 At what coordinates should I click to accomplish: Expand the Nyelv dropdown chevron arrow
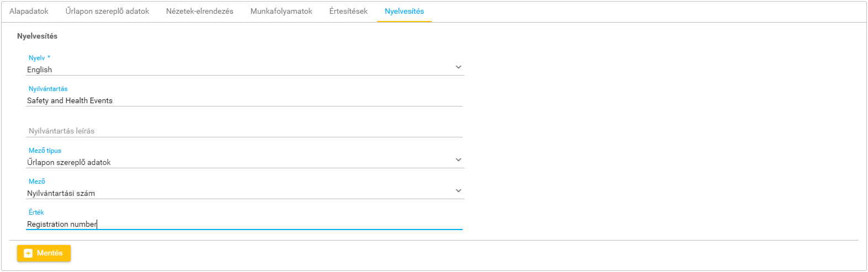[x=458, y=67]
